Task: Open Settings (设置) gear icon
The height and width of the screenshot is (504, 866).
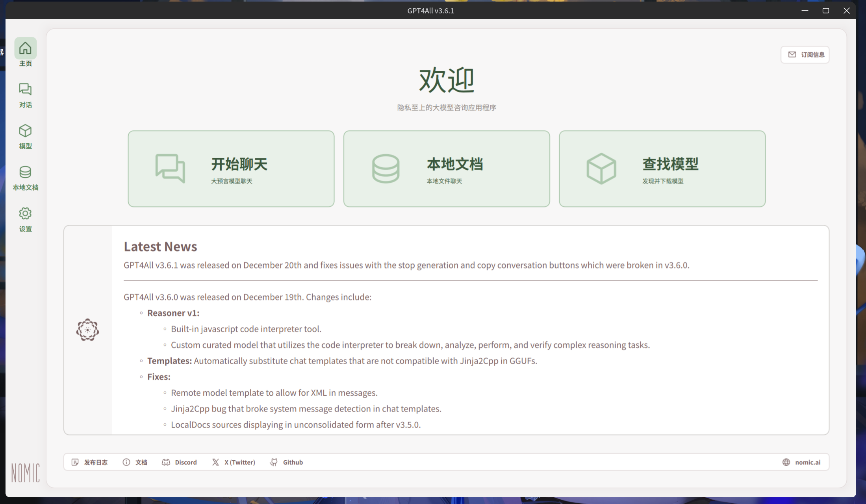Action: pos(25,214)
